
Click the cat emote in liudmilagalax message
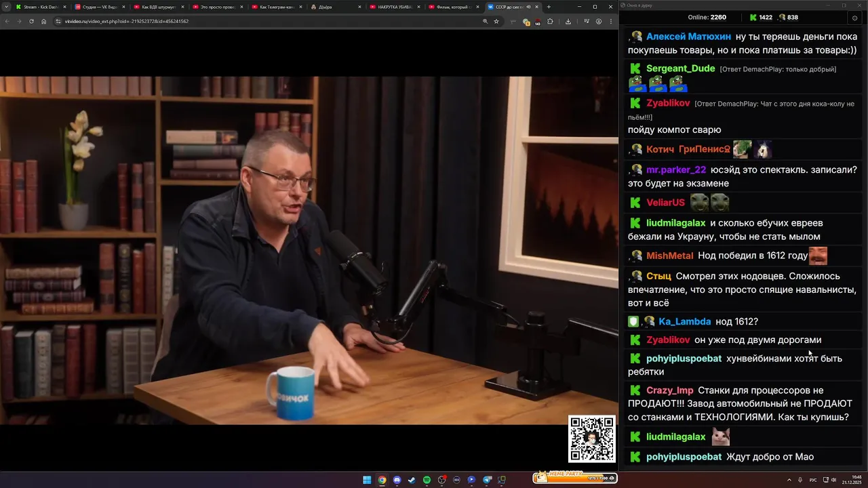pos(720,436)
